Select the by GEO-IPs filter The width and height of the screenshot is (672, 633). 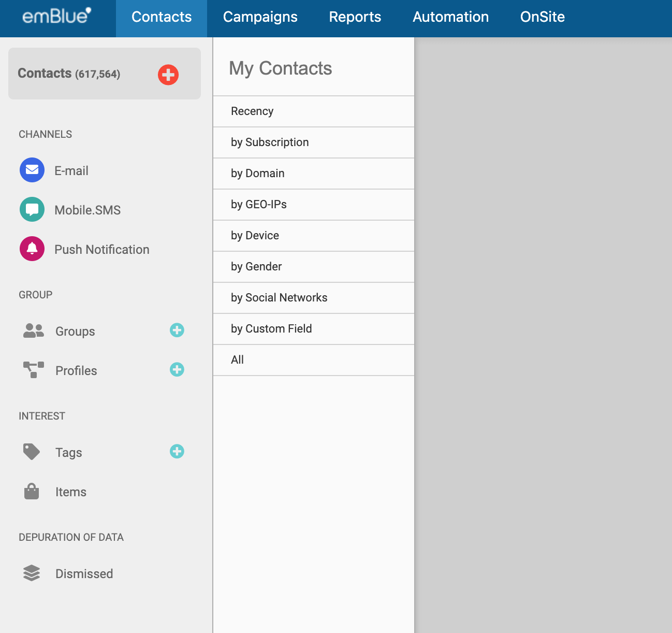[259, 205]
